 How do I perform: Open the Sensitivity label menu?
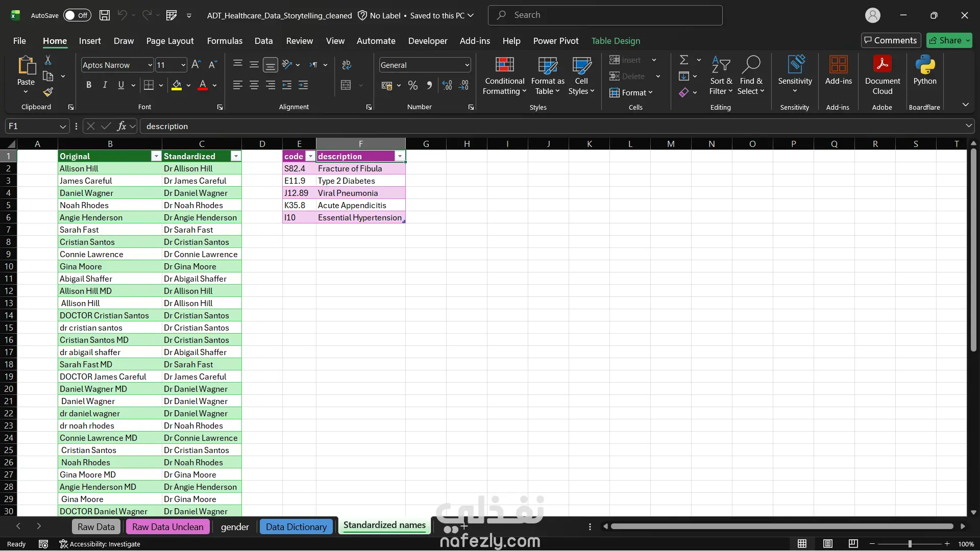795,76
